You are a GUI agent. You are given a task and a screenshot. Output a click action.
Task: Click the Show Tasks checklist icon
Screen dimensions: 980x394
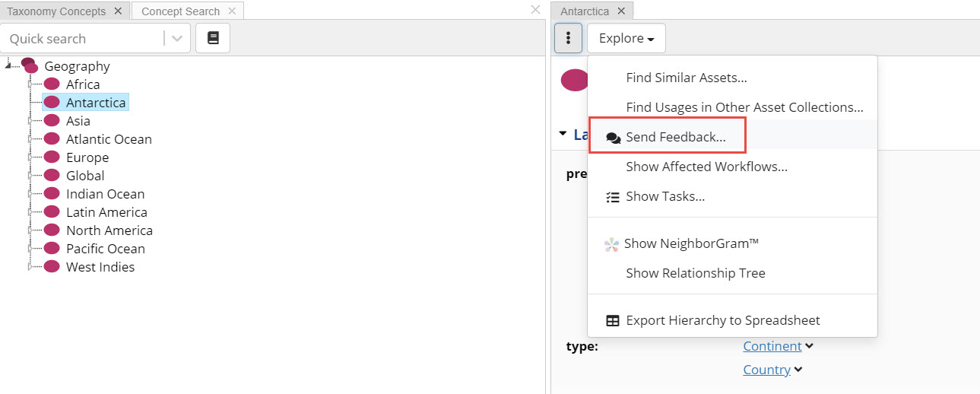coord(613,197)
